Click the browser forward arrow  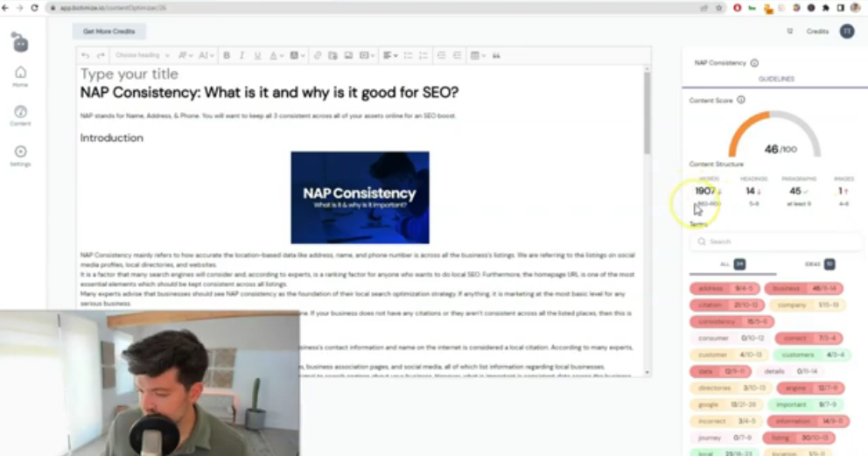coord(20,8)
